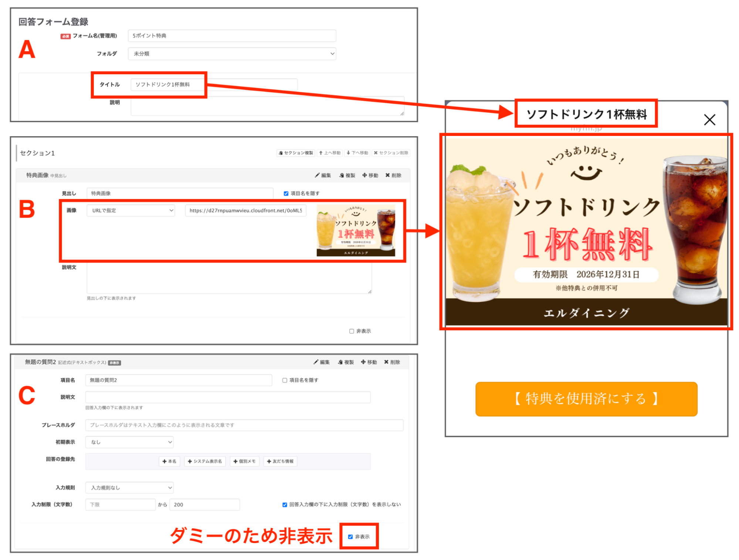Click the セクション複製 button in Section 1

pos(296,153)
